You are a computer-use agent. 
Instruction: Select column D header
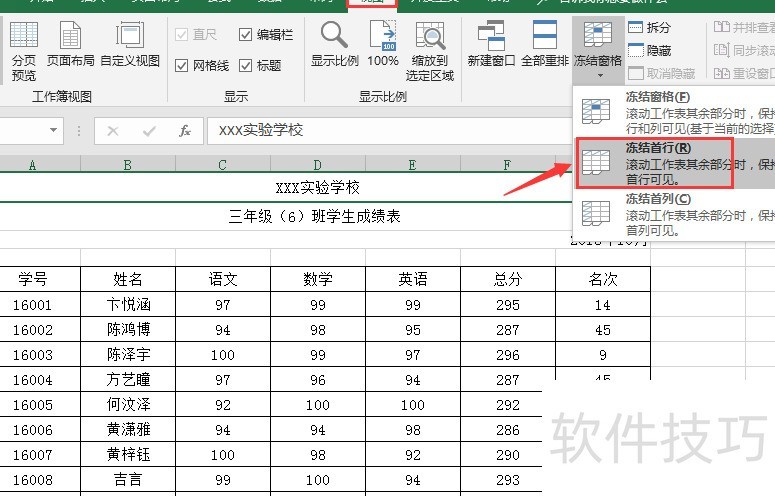click(317, 165)
